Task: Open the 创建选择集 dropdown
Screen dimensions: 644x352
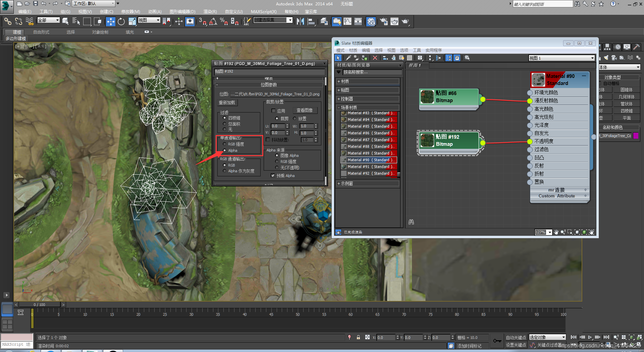Action: (273, 20)
